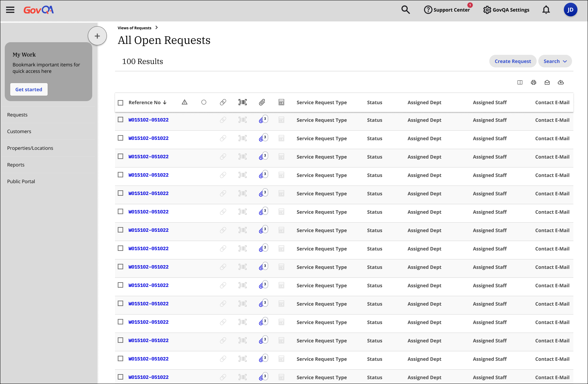588x384 pixels.
Task: Open the column chooser icon above table
Action: pyautogui.click(x=520, y=82)
